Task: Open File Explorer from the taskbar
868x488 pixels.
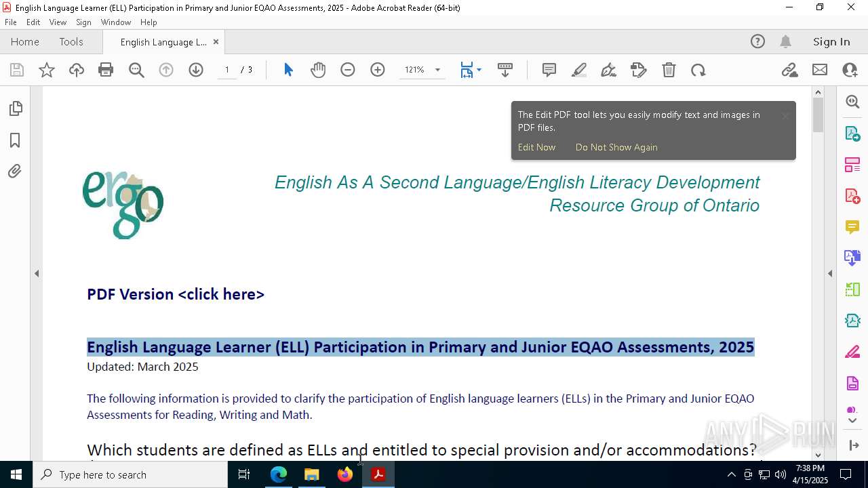Action: tap(312, 474)
